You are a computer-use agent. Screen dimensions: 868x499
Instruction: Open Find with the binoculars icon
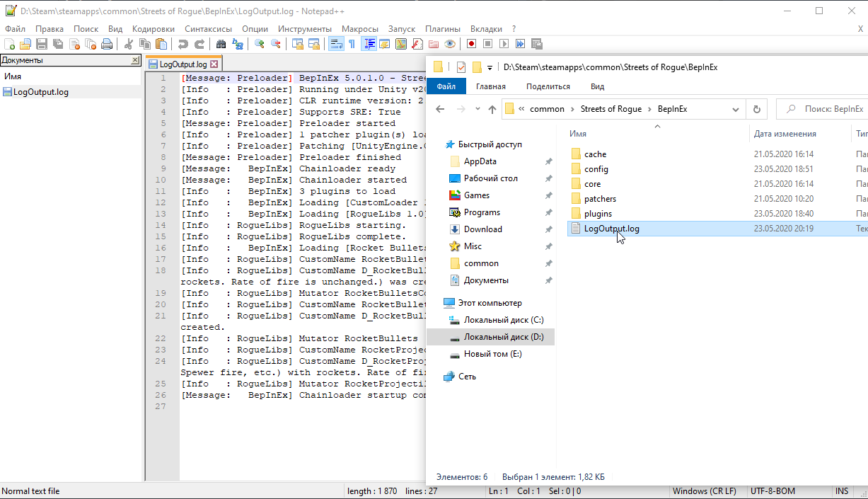221,44
